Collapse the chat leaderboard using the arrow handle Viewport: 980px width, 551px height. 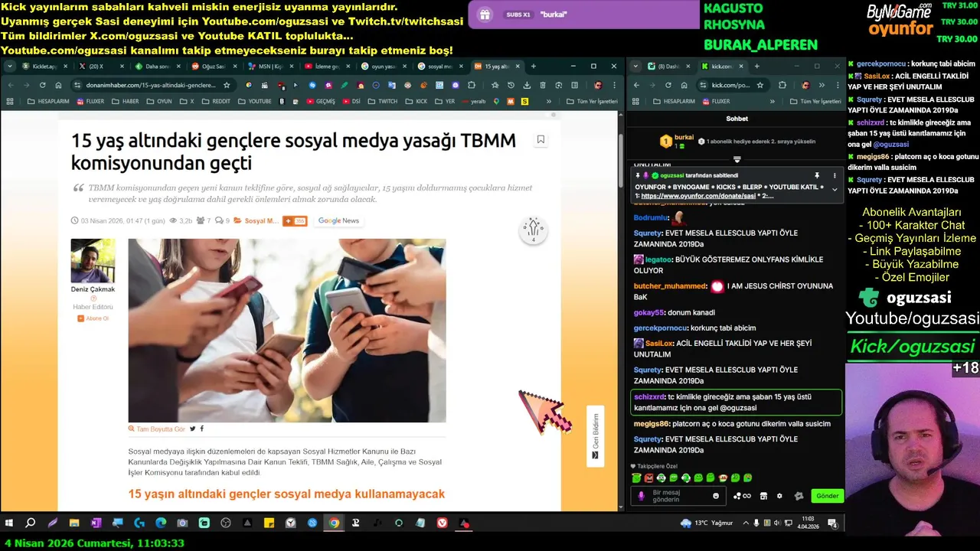[737, 159]
